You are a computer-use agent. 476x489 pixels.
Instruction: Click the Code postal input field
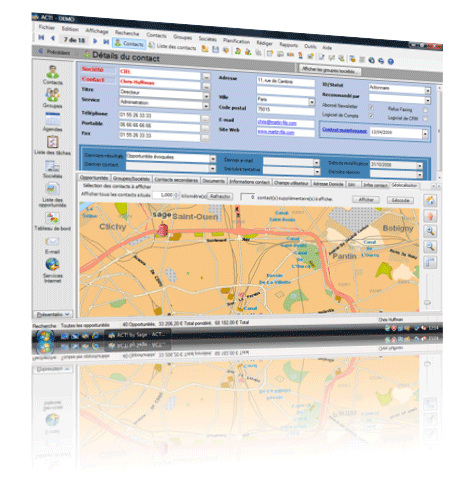285,110
